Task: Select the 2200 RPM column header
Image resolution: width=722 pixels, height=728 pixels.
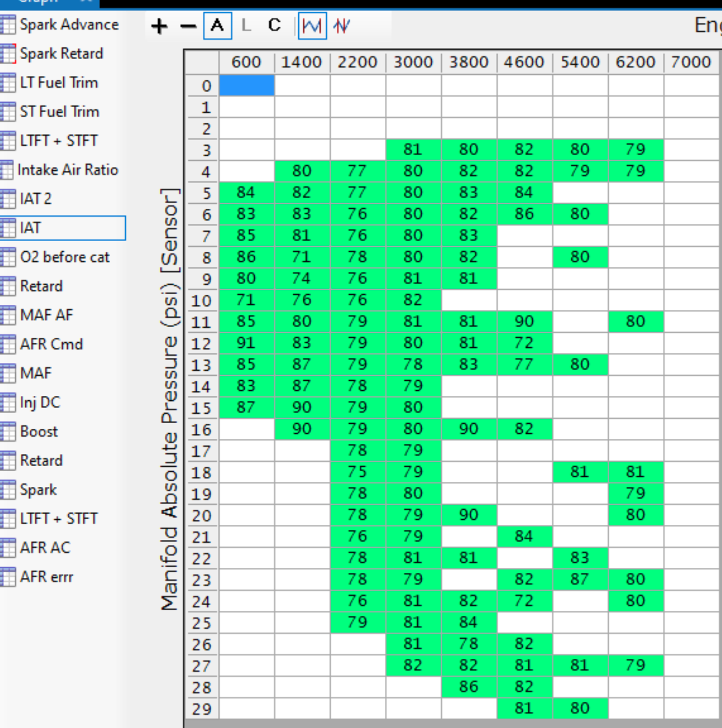Action: coord(357,62)
